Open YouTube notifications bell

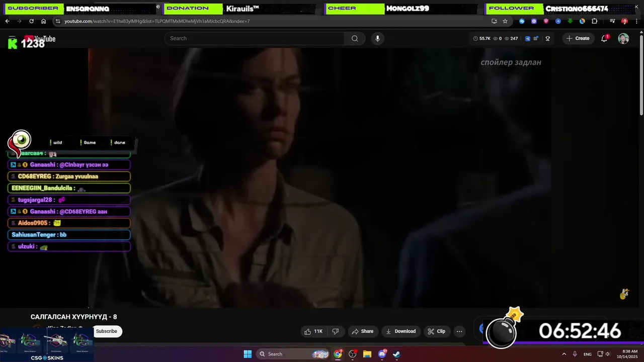[604, 38]
